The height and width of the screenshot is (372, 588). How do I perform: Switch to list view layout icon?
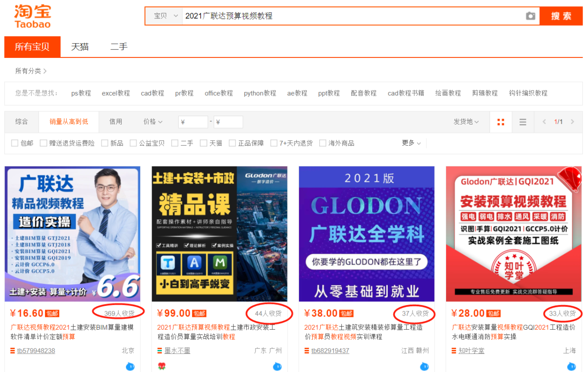point(523,122)
